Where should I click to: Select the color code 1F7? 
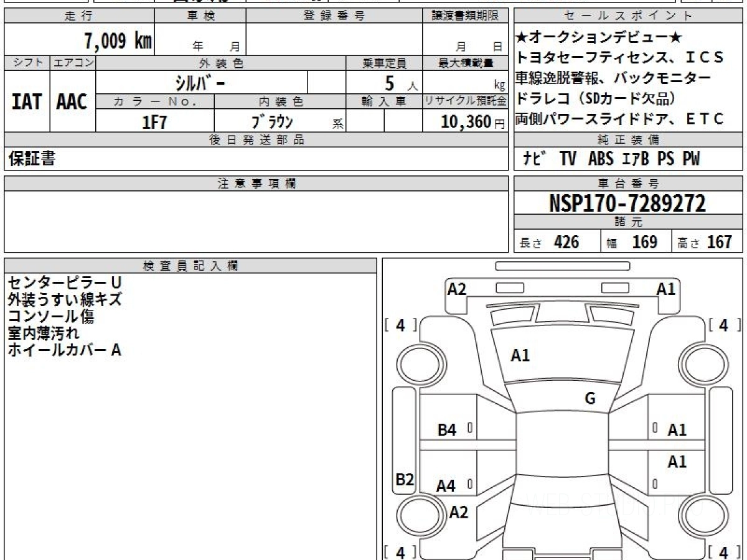pos(155,122)
